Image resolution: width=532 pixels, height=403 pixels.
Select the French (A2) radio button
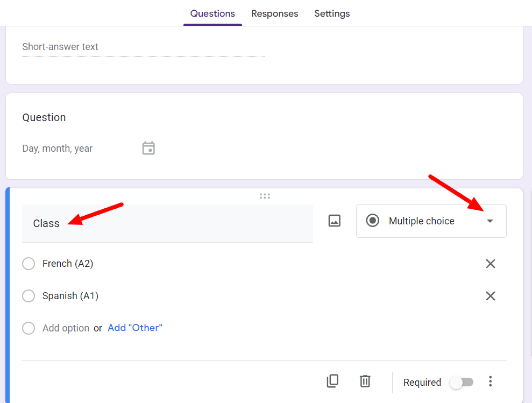click(29, 264)
